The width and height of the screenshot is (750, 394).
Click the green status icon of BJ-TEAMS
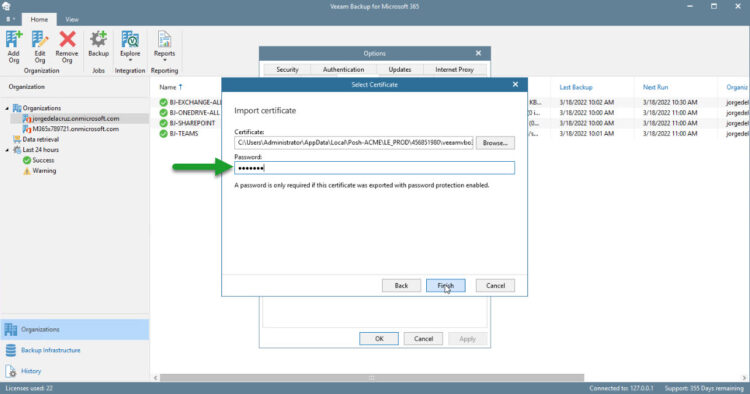coord(164,134)
